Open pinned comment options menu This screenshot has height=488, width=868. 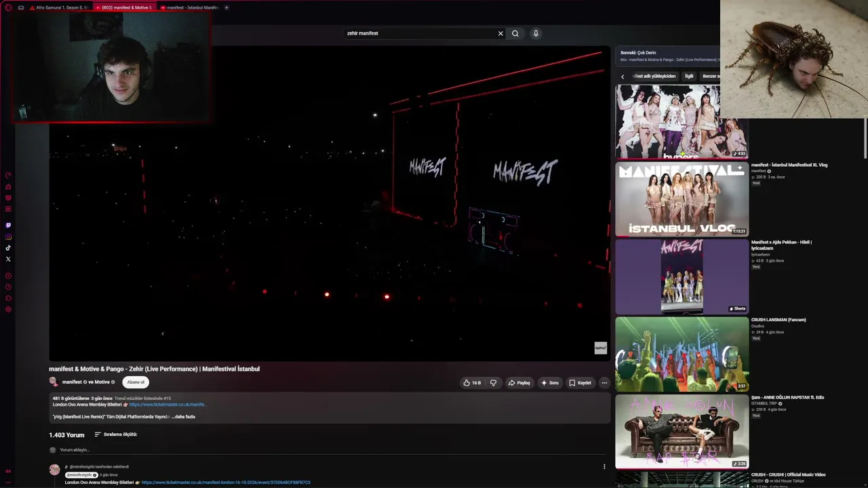point(604,466)
